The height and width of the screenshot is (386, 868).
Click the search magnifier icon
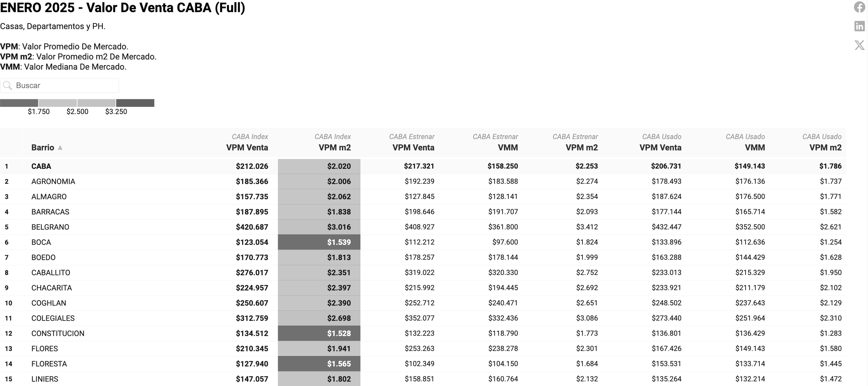pos(7,86)
